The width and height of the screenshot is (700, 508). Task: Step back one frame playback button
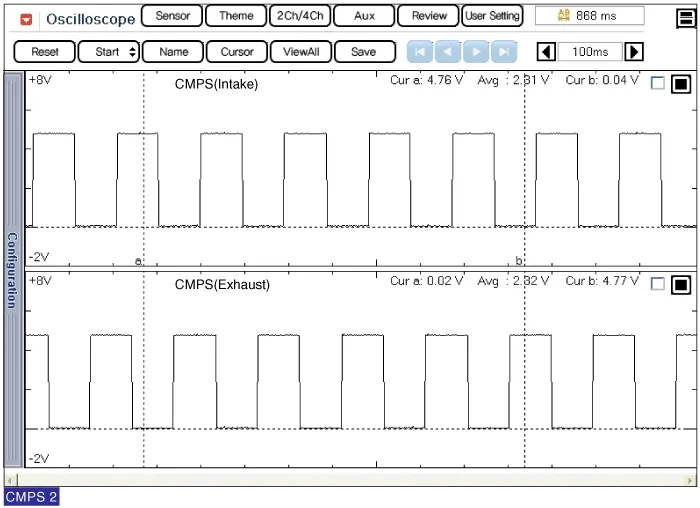pyautogui.click(x=448, y=52)
